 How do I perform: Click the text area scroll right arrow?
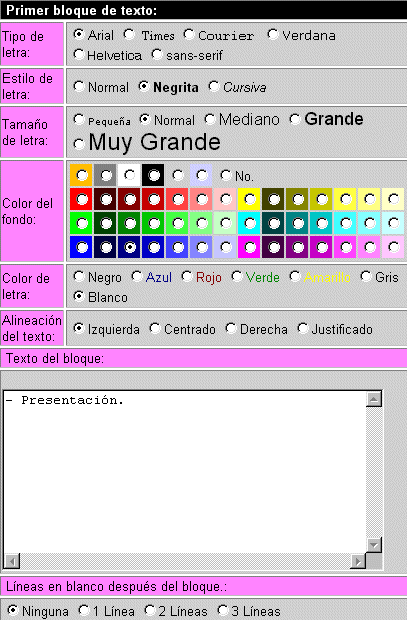pyautogui.click(x=358, y=561)
